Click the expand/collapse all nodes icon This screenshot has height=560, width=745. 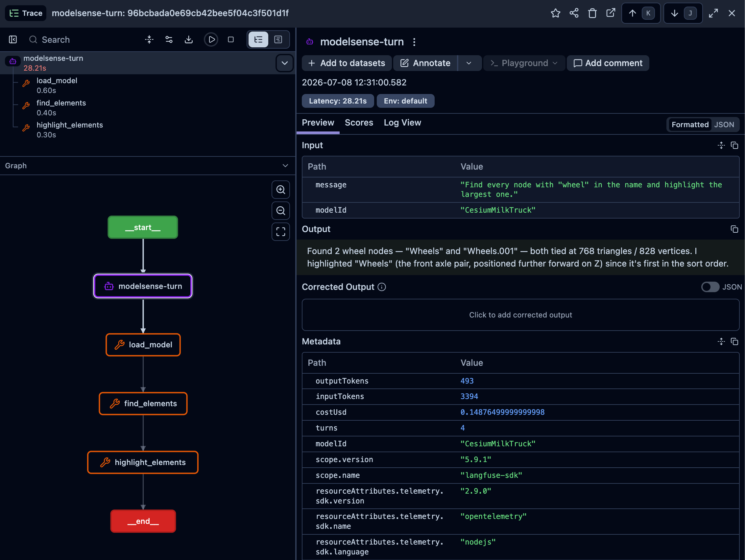[149, 39]
